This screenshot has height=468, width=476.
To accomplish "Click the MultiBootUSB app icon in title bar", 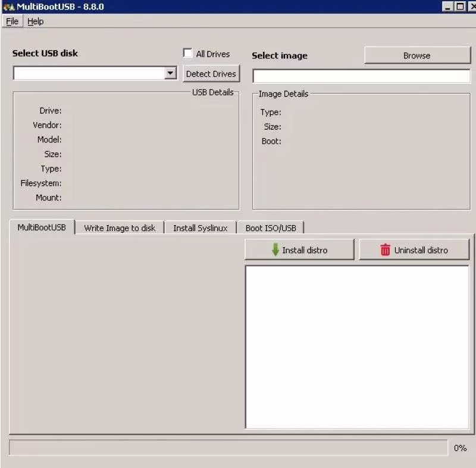I will pos(8,7).
